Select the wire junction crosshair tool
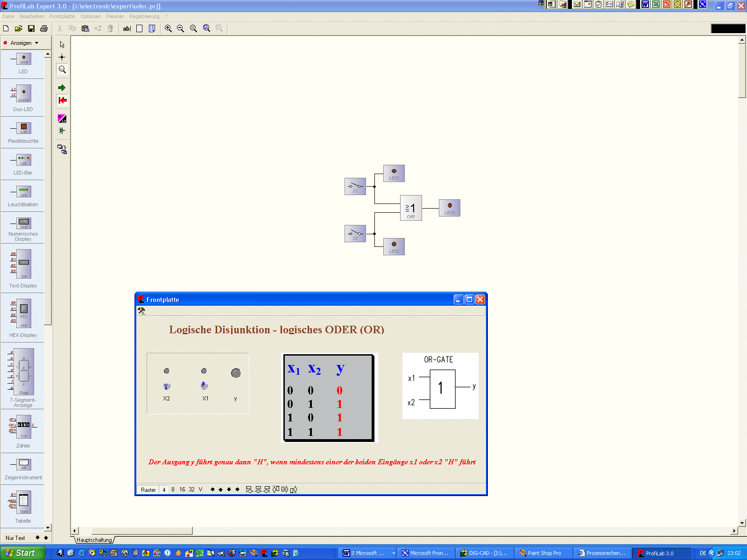This screenshot has height=560, width=747. pyautogui.click(x=62, y=57)
